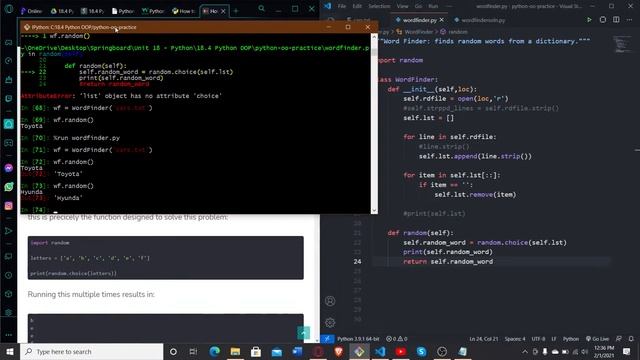This screenshot has height=360, width=640.
Task: Open Task View on the taskbar
Action: [193, 351]
